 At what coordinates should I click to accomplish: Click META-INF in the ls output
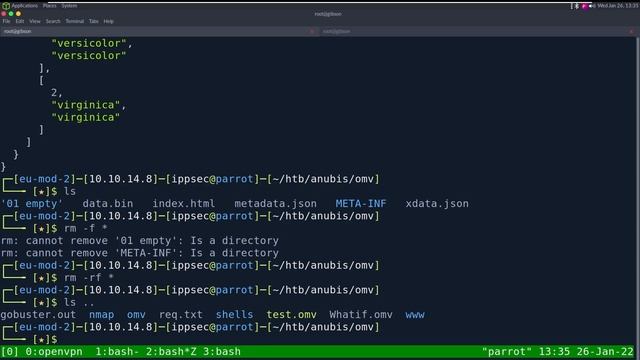point(361,204)
